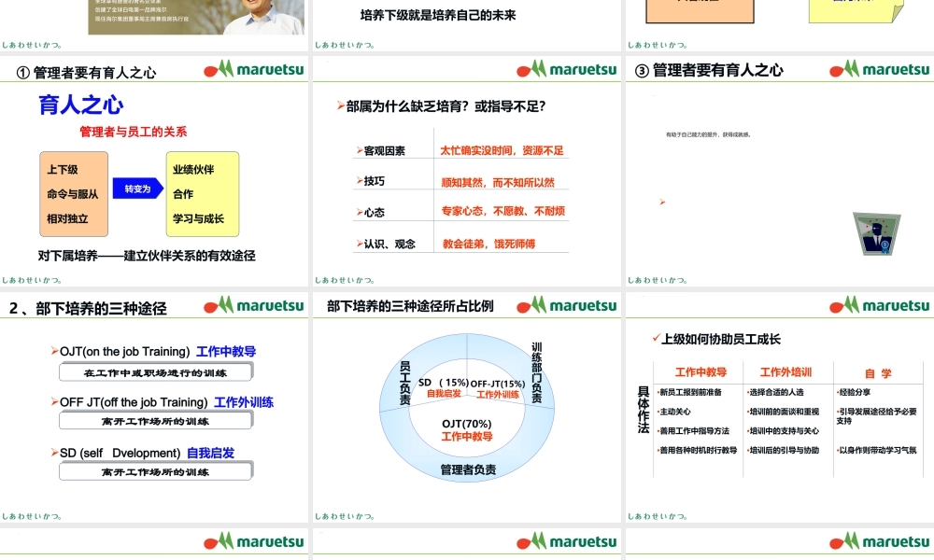The width and height of the screenshot is (934, 560).
Task: Select slide asking 部属为什么缺乏培育
Action: [467, 172]
